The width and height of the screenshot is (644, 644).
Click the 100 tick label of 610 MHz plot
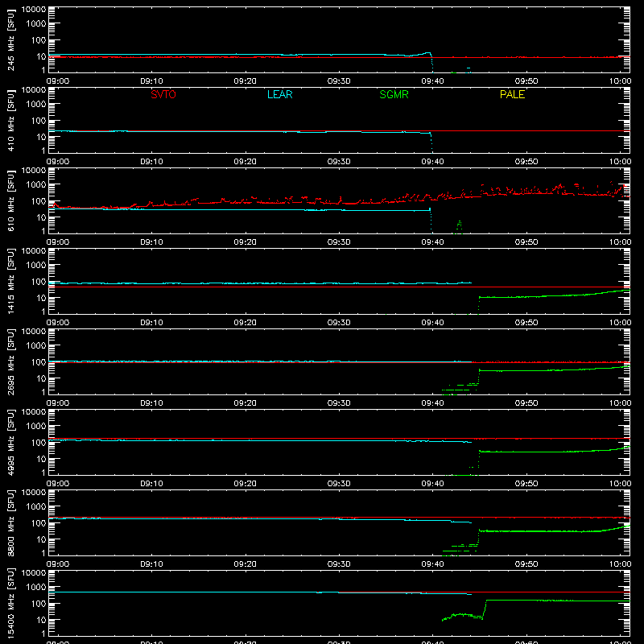click(39, 201)
